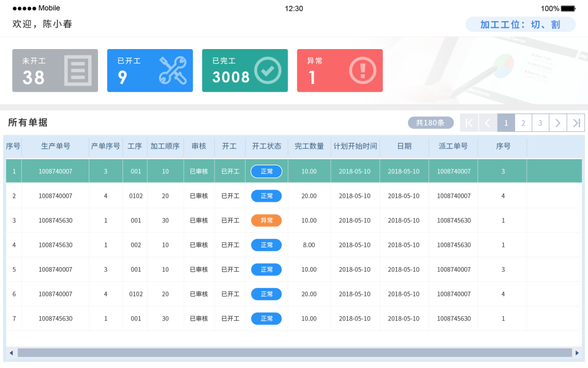
Task: Click the exclamation icon on the 异常 card
Action: point(362,70)
